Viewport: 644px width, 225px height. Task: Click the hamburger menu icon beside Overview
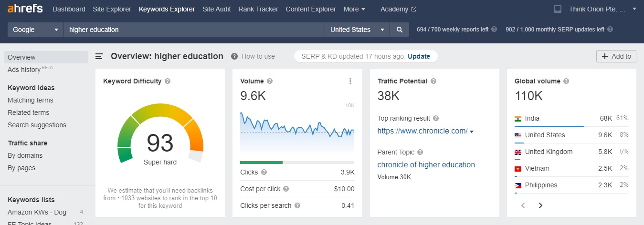click(99, 56)
